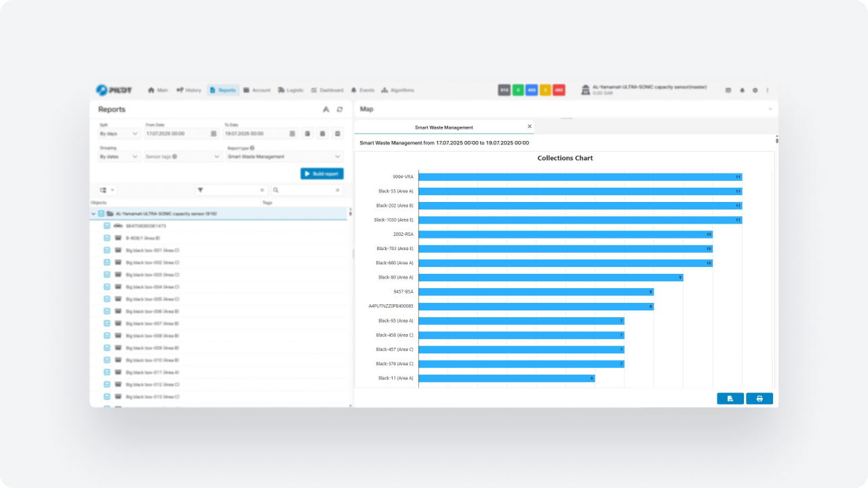The image size is (868, 488).
Task: Click the notifications bell in top-right
Action: click(x=742, y=90)
